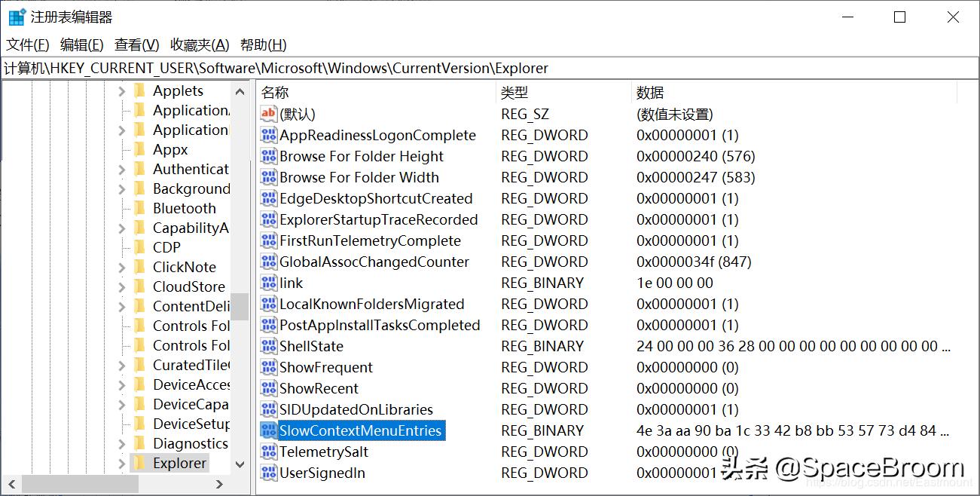
Task: Click the Applets folder icon
Action: click(139, 90)
